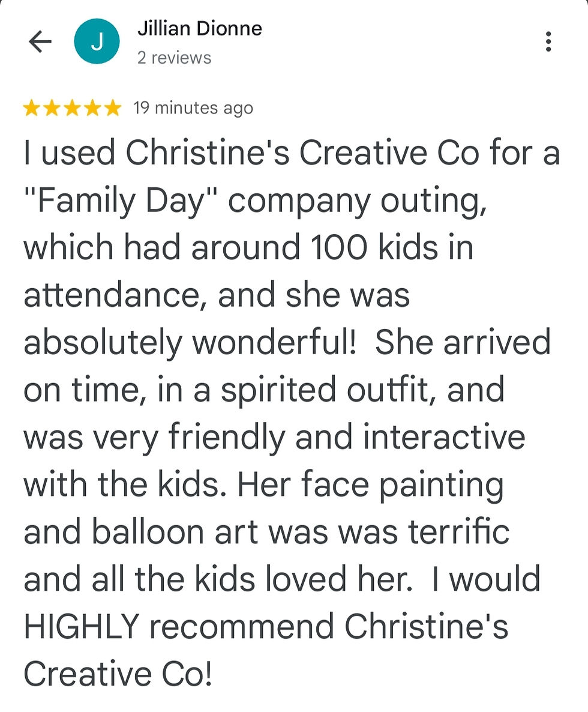
Task: Click "I used Christine's Creative Co" opening line
Action: 252,154
